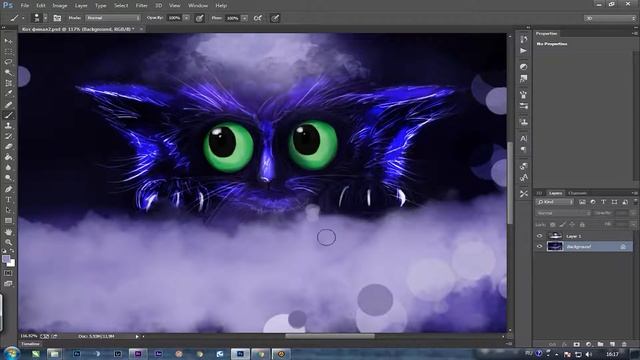Select the Rectangular Marquee tool
This screenshot has height=360, width=640.
coord(8,52)
